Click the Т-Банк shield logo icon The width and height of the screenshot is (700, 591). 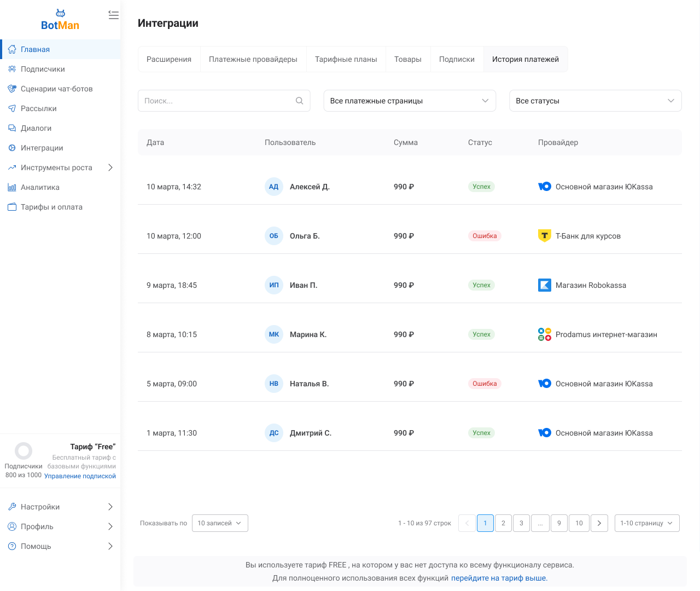click(x=544, y=236)
